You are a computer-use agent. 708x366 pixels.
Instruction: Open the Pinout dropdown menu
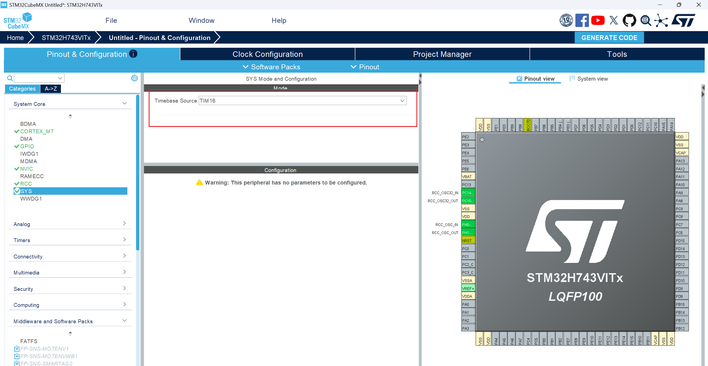click(x=365, y=67)
